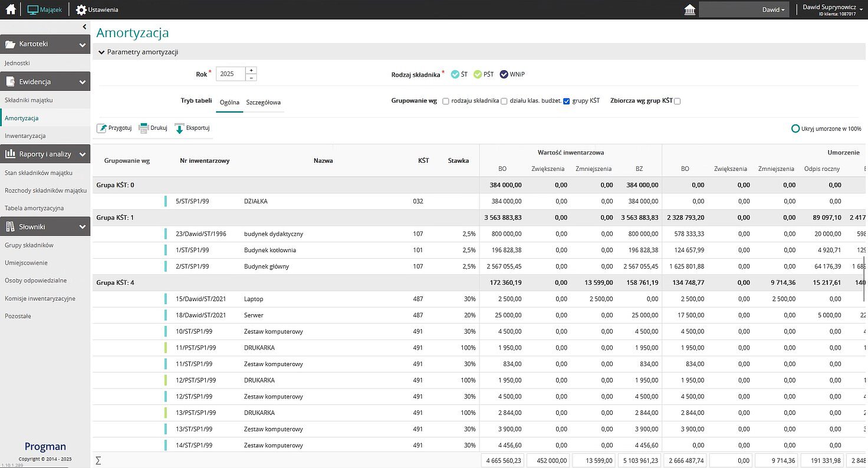The height and width of the screenshot is (468, 868).
Task: Open Tabela amortyzacyjna report link
Action: [34, 208]
